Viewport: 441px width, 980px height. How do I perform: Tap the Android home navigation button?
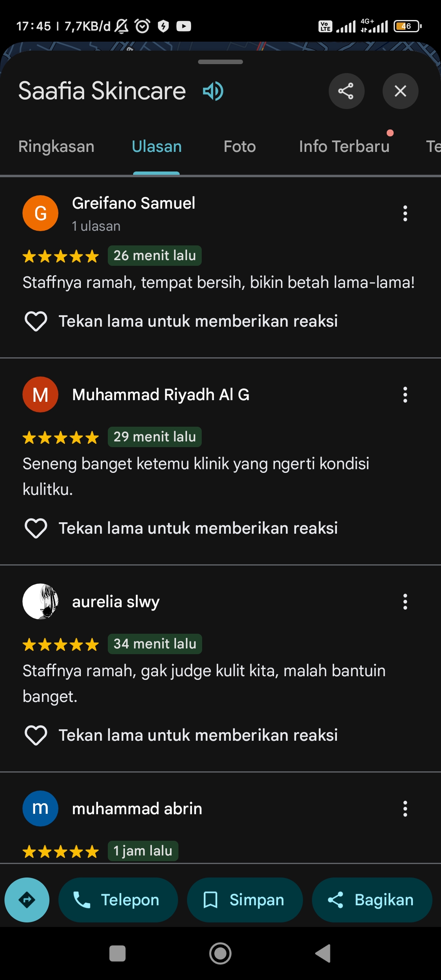pyautogui.click(x=220, y=953)
